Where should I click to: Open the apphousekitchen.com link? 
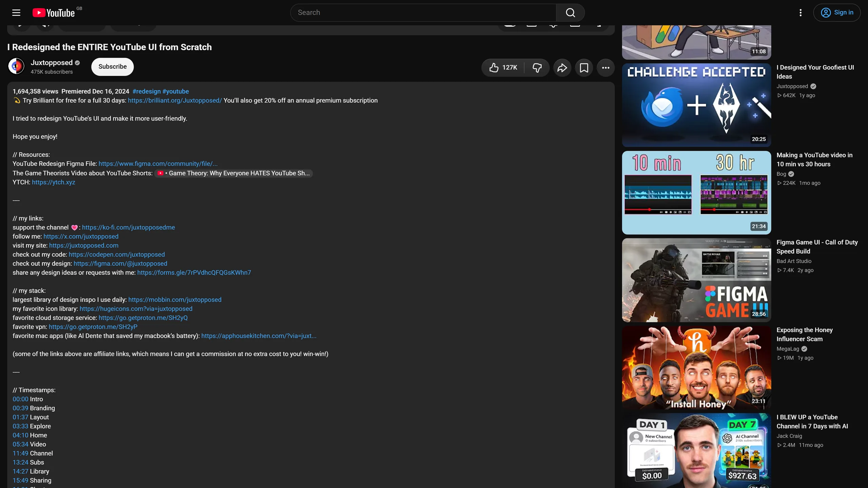coord(259,336)
